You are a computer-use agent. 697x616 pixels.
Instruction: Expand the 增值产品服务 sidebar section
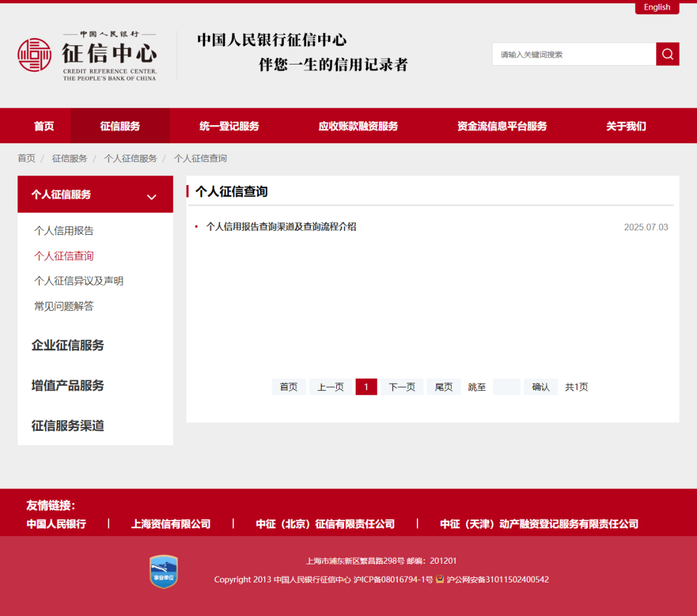click(x=68, y=385)
